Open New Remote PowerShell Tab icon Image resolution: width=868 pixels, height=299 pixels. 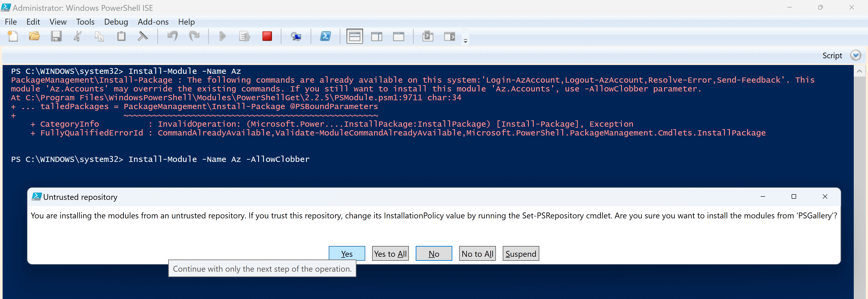point(296,36)
